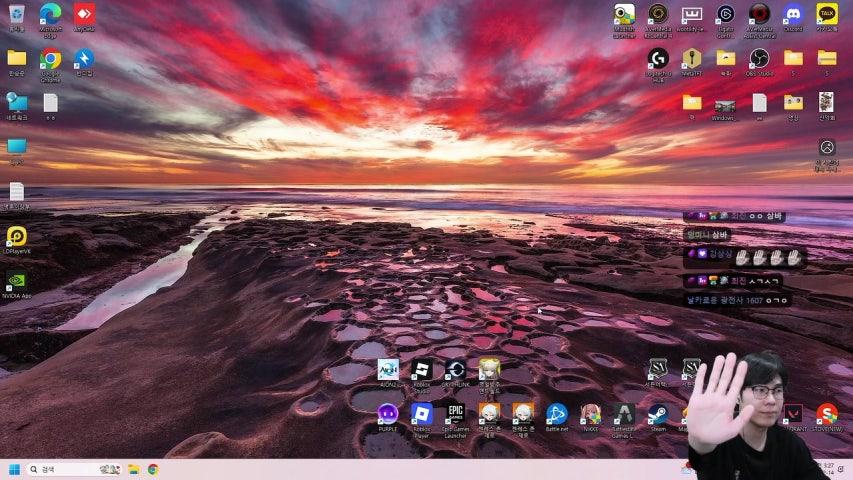The width and height of the screenshot is (853, 480).
Task: Open the Epic Games Launcher shortcut
Action: pyautogui.click(x=455, y=413)
